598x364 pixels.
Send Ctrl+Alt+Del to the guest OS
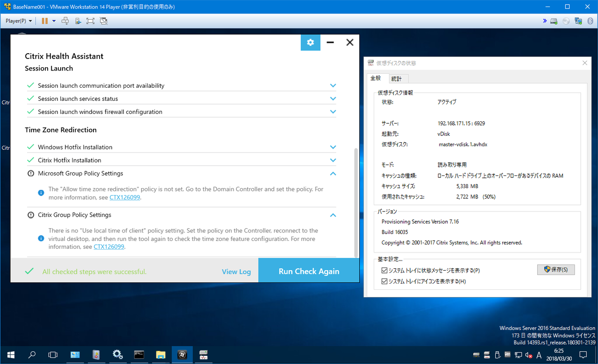coord(65,21)
